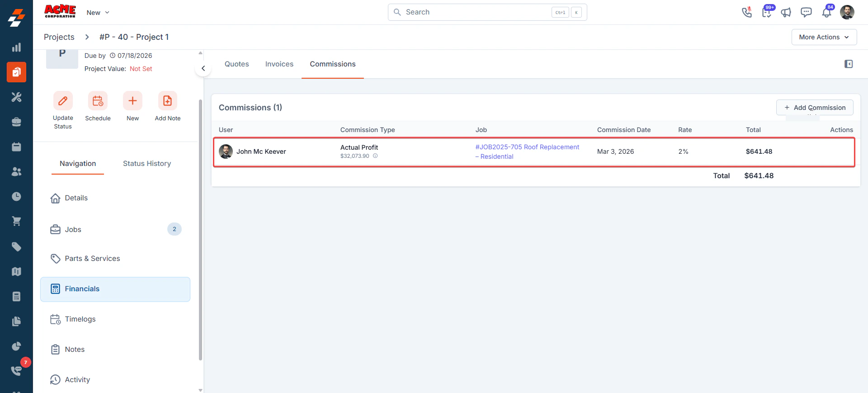Select the Navigation tab

78,164
